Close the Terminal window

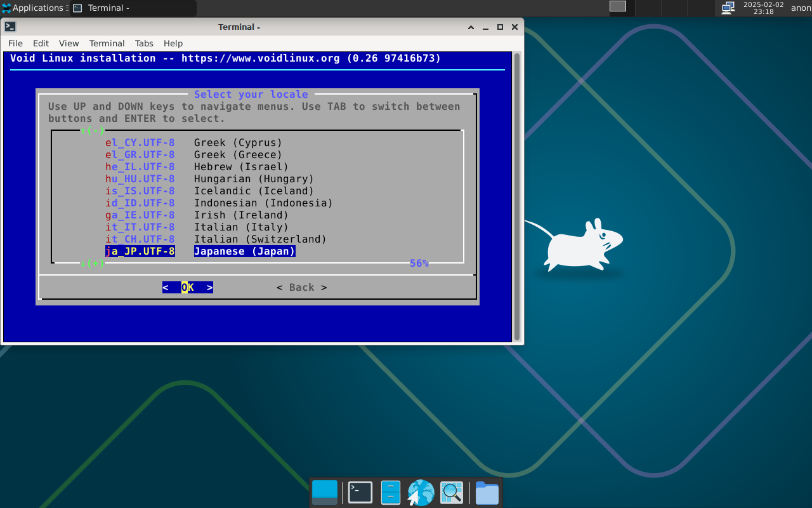click(514, 27)
